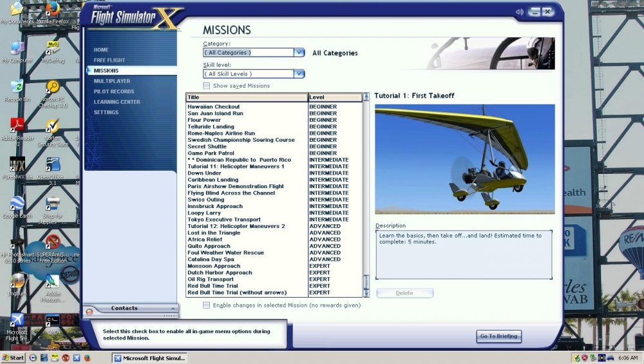Select Caribbean Landing mission

click(213, 180)
